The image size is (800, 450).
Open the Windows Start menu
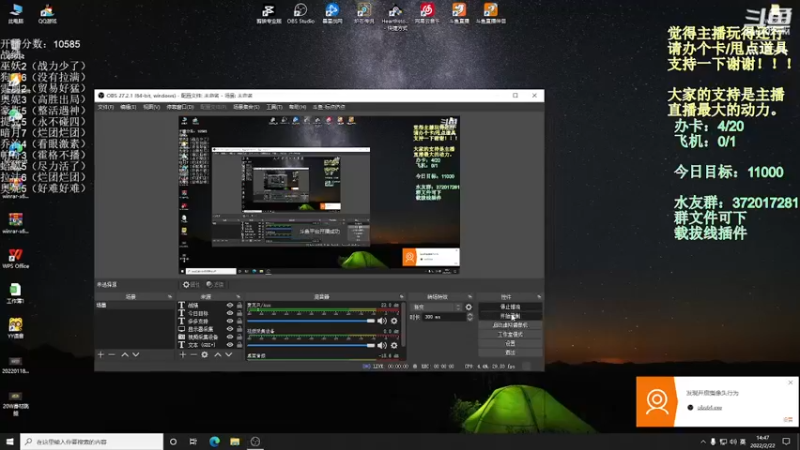click(10, 441)
